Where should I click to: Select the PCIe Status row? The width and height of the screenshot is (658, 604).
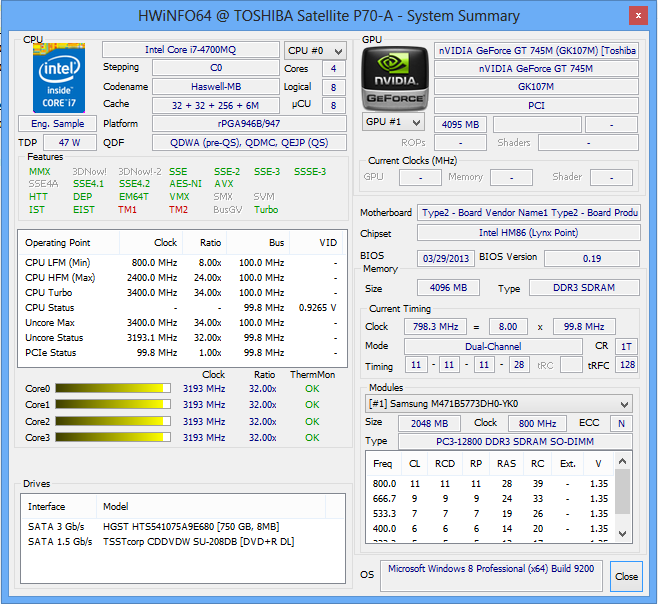coord(182,353)
